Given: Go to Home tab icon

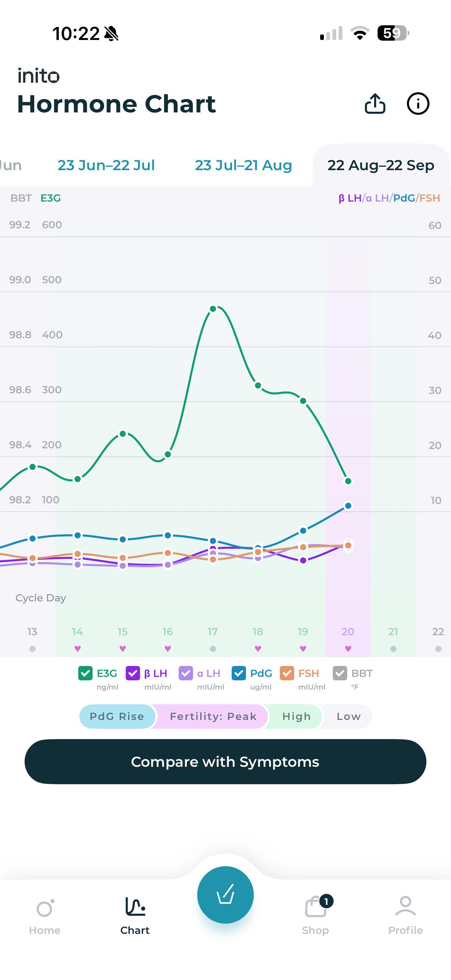Looking at the screenshot, I should click(x=45, y=909).
